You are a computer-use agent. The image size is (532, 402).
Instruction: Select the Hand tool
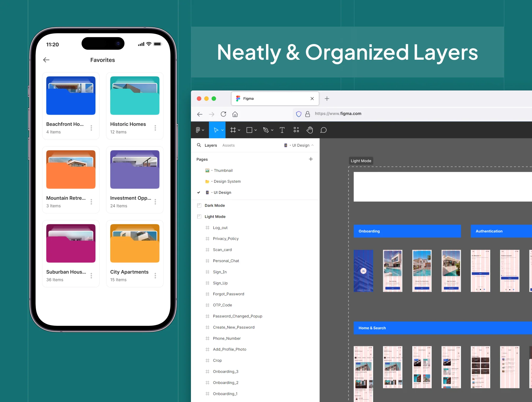coord(310,130)
